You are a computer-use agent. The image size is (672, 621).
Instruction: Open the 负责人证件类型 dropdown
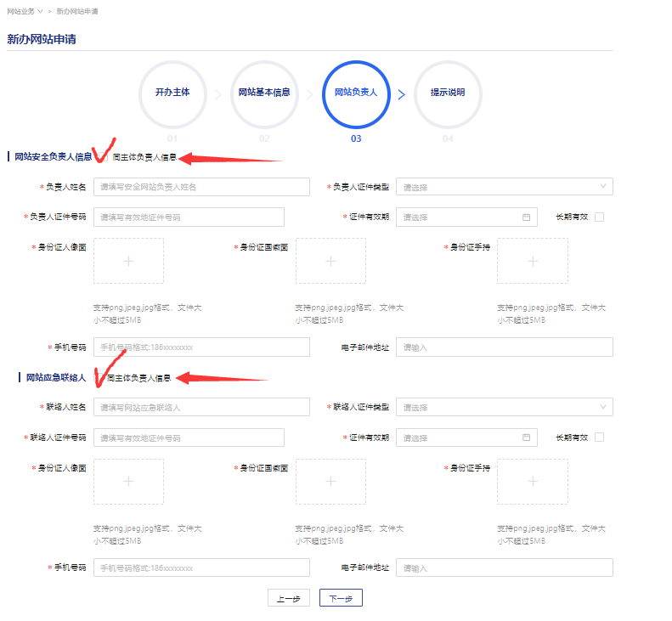tap(504, 187)
